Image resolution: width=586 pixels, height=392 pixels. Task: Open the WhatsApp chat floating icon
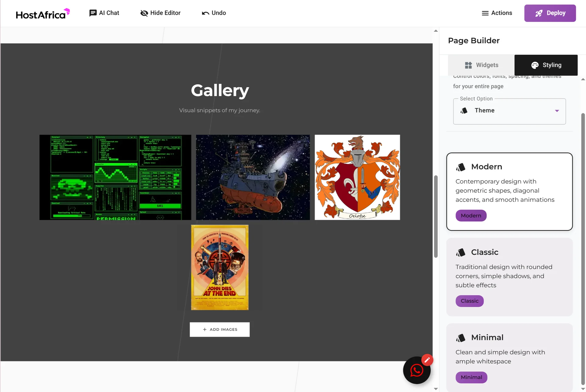click(416, 371)
